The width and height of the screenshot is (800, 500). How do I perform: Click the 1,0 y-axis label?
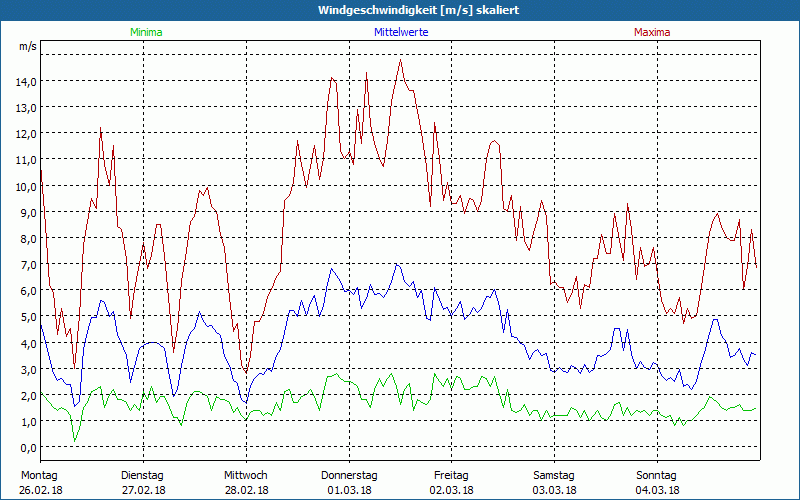click(29, 422)
